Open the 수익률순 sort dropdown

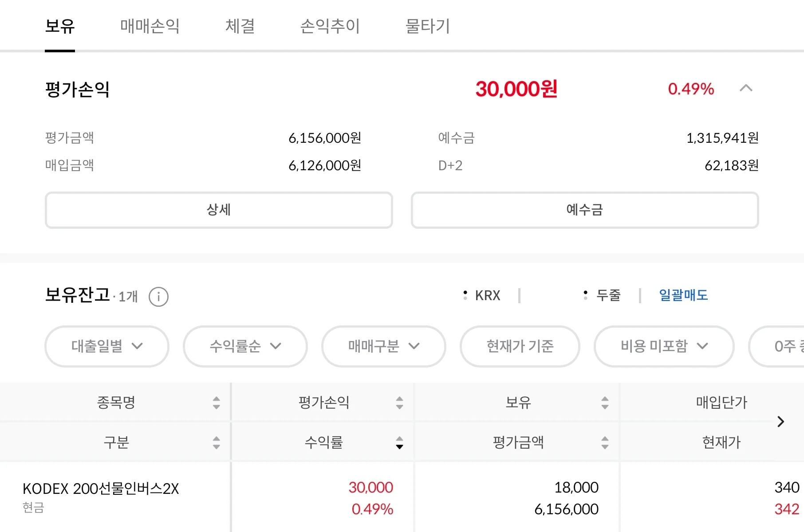click(245, 346)
